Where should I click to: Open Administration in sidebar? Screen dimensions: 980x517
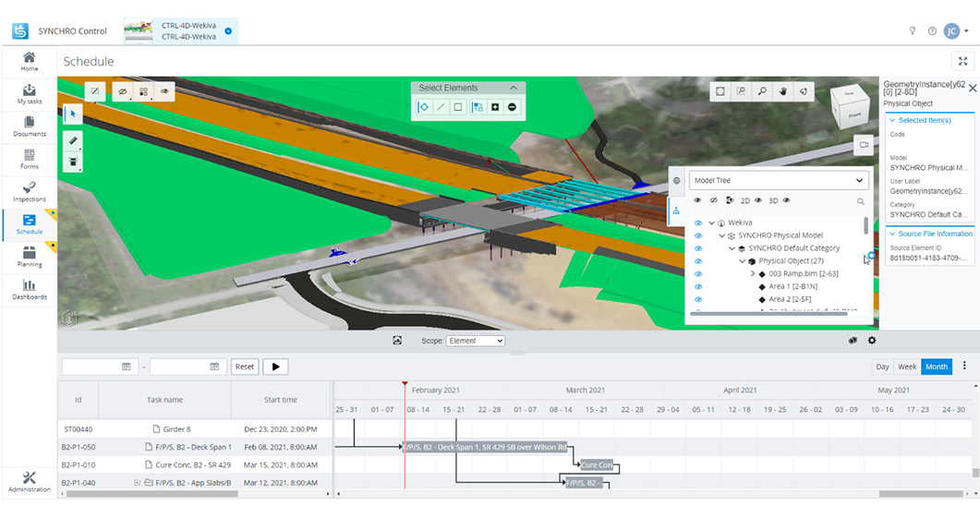(30, 481)
